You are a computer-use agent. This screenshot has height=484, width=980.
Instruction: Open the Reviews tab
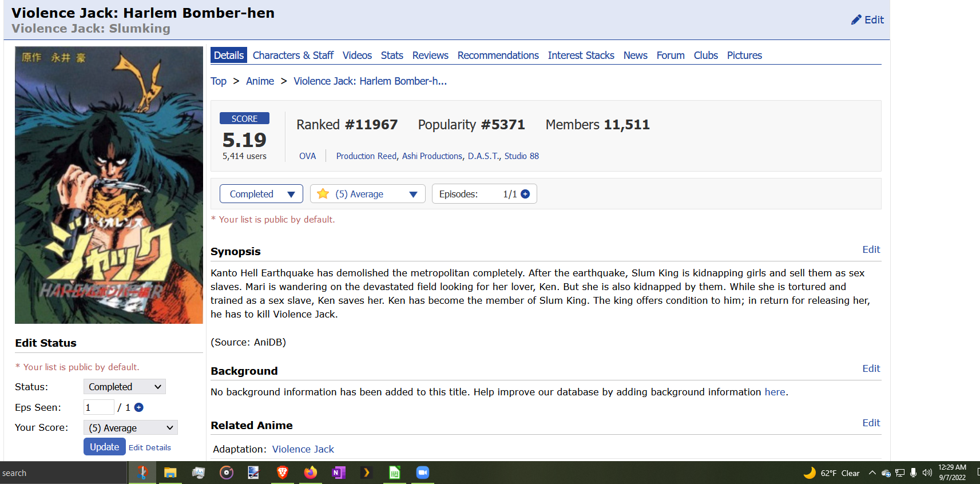tap(430, 55)
